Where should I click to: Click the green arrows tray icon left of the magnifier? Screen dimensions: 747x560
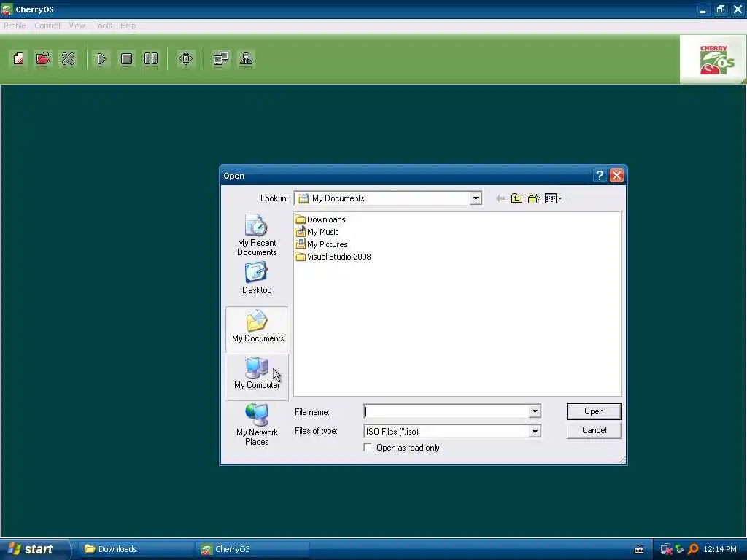coord(680,550)
